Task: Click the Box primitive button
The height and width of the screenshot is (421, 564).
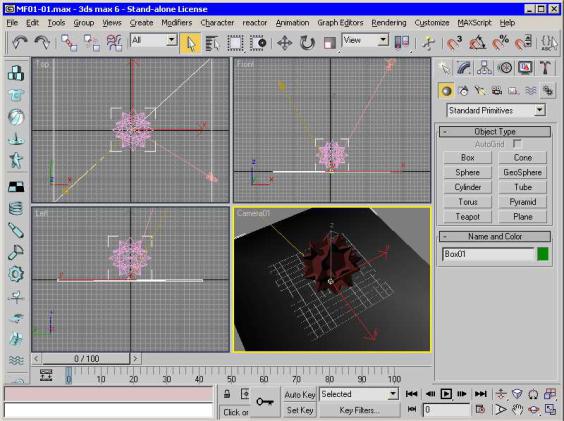Action: click(x=467, y=158)
